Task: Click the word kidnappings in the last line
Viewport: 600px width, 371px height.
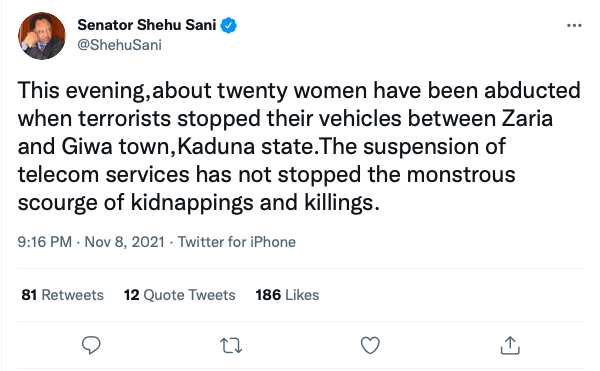Action: point(192,202)
